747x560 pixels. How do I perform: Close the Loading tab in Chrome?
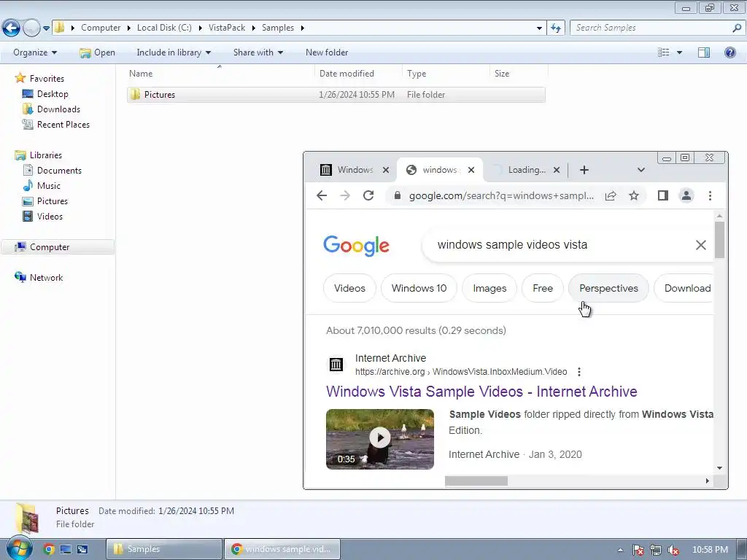[556, 170]
